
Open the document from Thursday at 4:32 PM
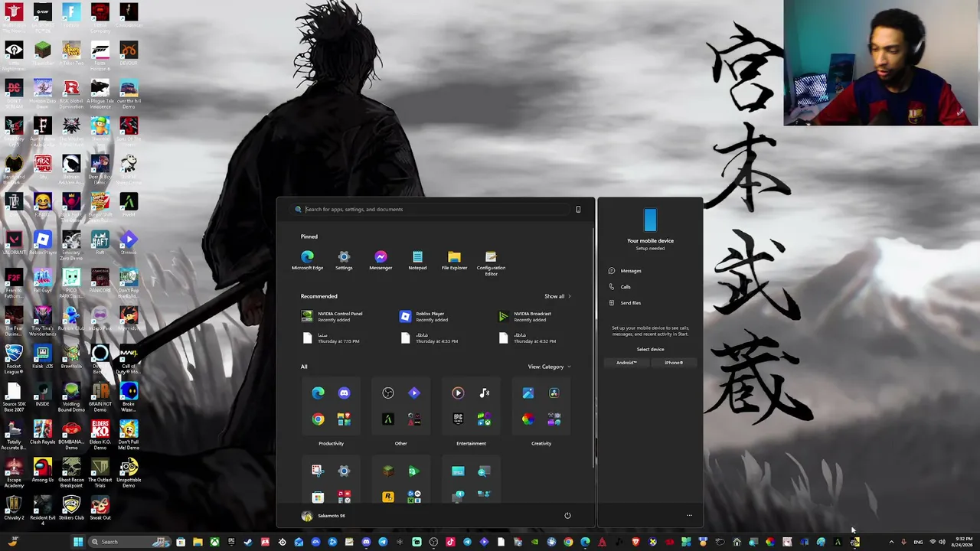pyautogui.click(x=527, y=337)
